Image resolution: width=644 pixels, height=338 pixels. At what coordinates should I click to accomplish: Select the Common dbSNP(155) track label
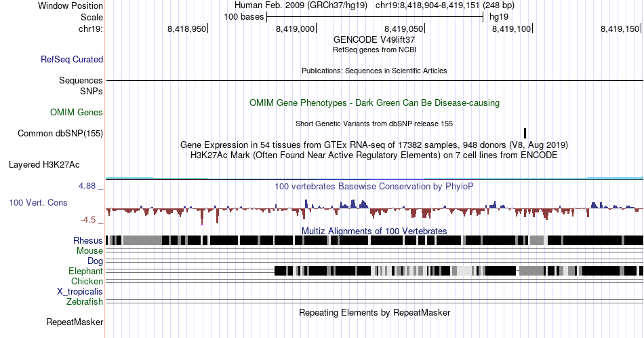[60, 134]
